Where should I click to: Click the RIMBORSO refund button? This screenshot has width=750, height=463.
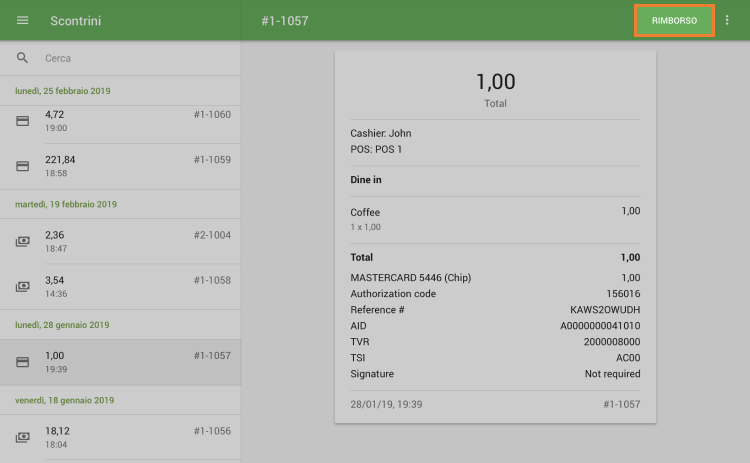674,21
